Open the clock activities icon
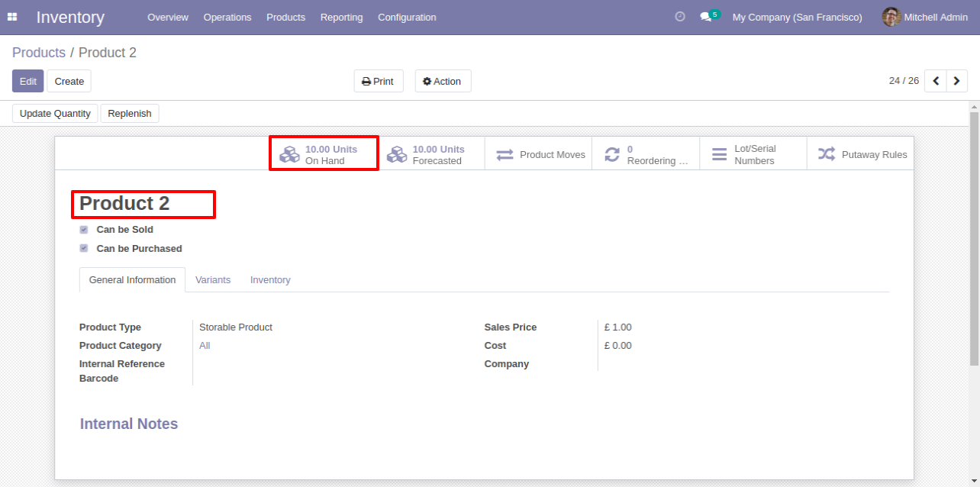 click(x=680, y=17)
